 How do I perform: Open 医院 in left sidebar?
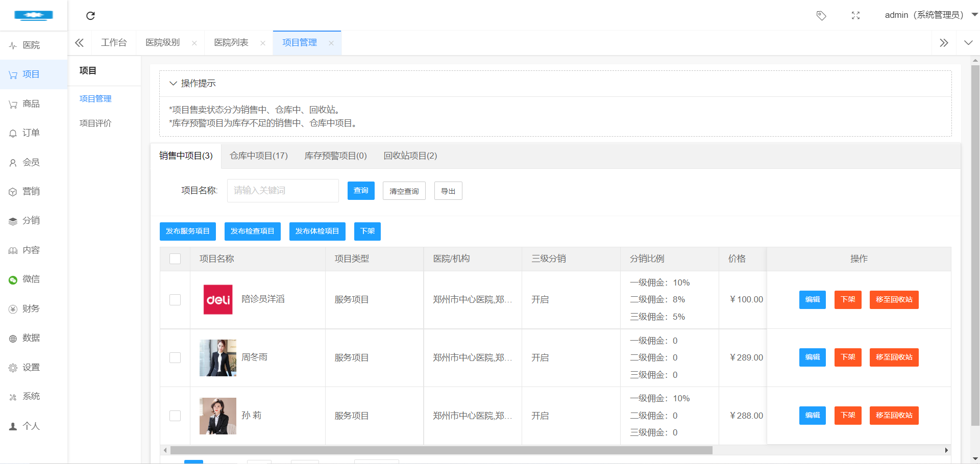click(x=34, y=45)
